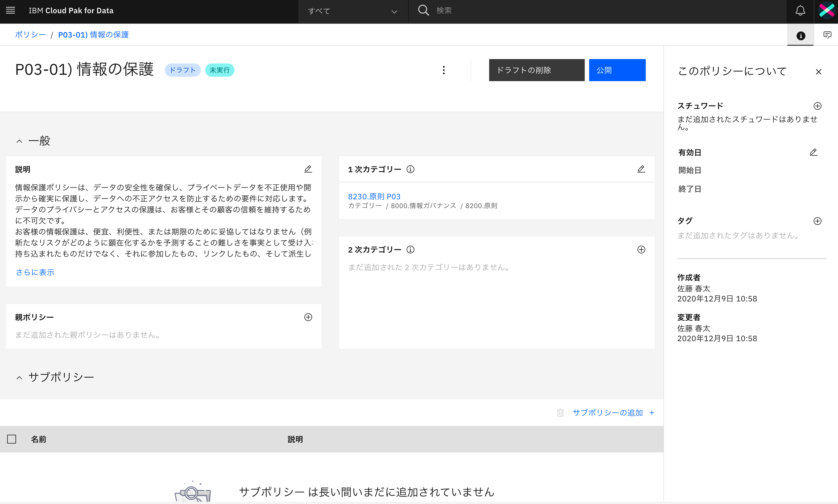
Task: Add a steward in スチュワード section
Action: 817,106
